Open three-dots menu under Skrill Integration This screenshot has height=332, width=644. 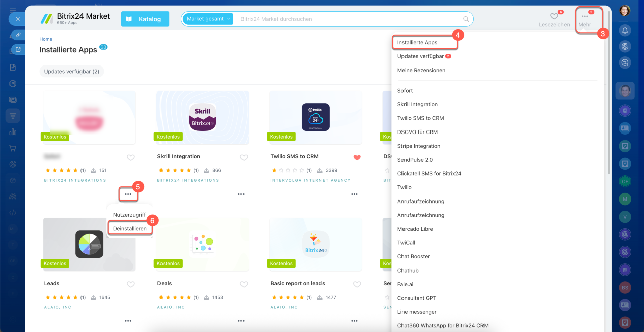[x=242, y=194]
